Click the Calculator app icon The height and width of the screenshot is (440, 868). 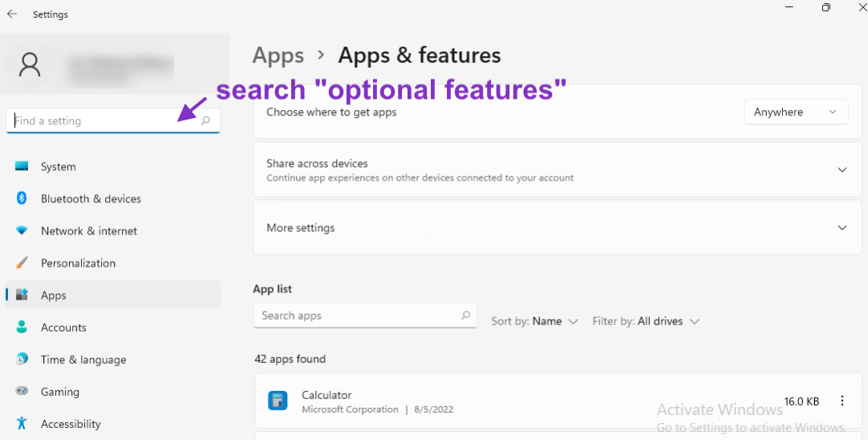(278, 401)
